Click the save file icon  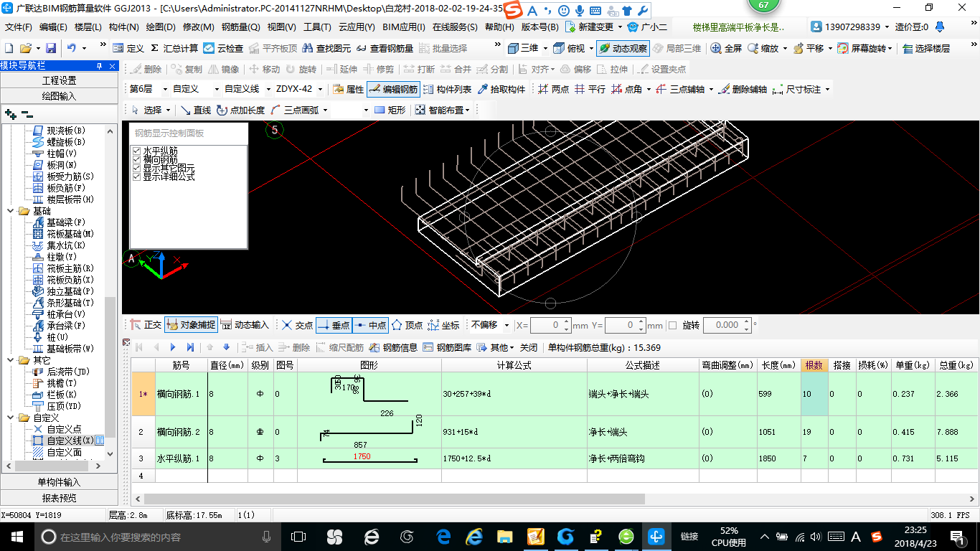[51, 48]
